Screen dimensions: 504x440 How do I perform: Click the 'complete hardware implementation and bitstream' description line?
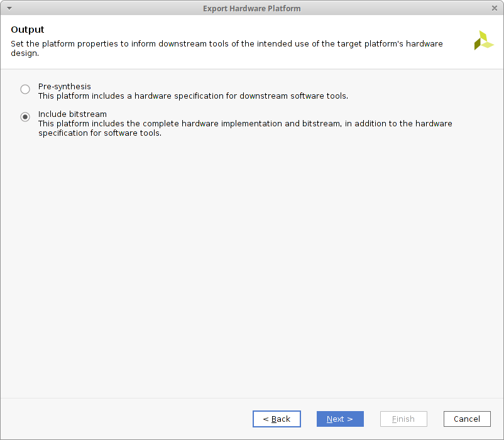[245, 124]
